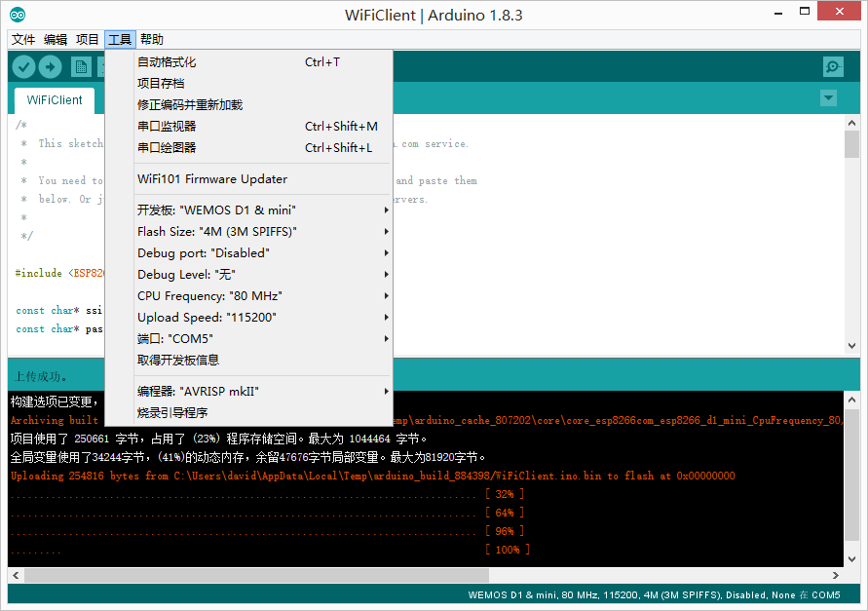The image size is (868, 611).
Task: Open 串口监视器 from the tools menu
Action: tap(263, 127)
